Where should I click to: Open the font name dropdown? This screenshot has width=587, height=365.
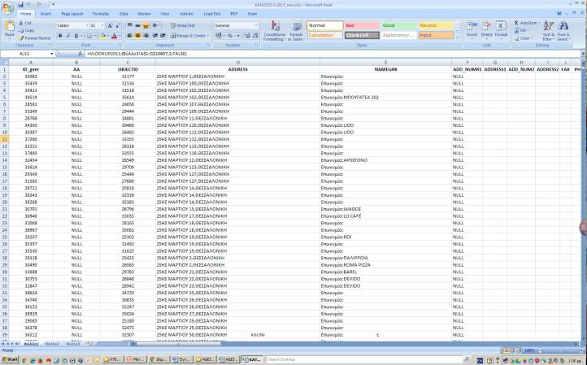[88, 26]
